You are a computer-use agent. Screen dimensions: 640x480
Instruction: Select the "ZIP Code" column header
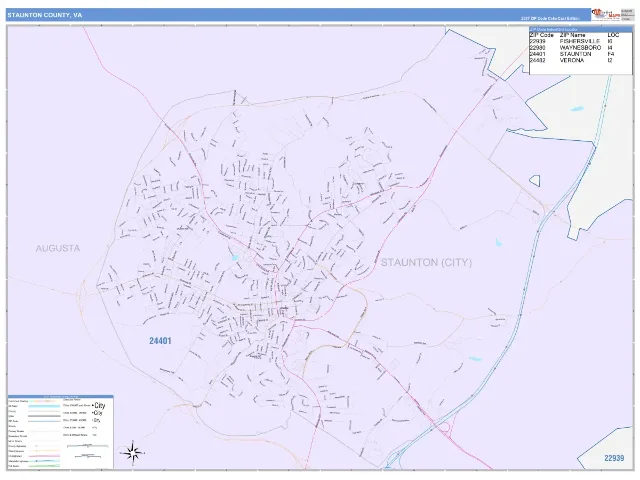point(541,35)
